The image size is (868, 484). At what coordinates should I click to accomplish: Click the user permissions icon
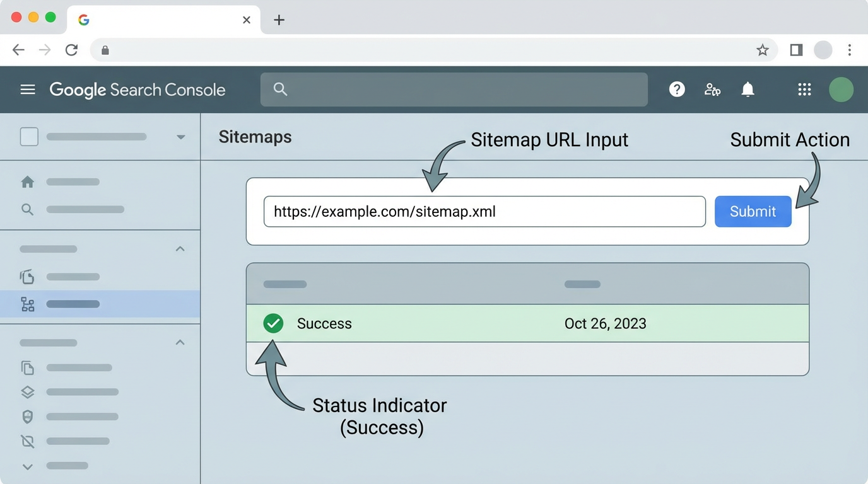(x=712, y=89)
